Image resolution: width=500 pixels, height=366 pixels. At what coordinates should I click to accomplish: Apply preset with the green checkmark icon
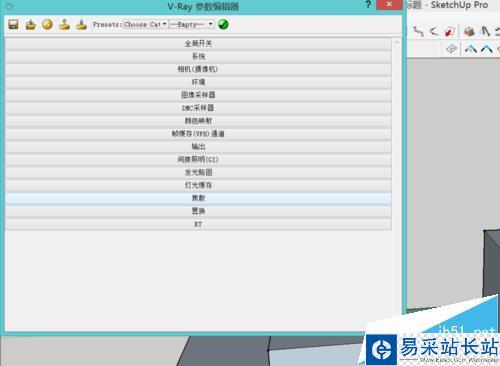point(223,24)
